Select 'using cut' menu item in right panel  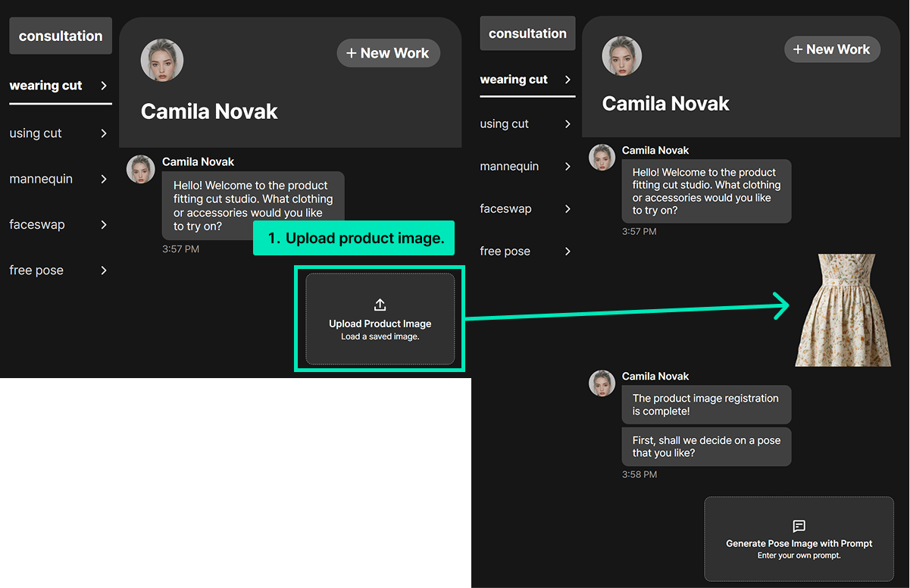click(527, 124)
